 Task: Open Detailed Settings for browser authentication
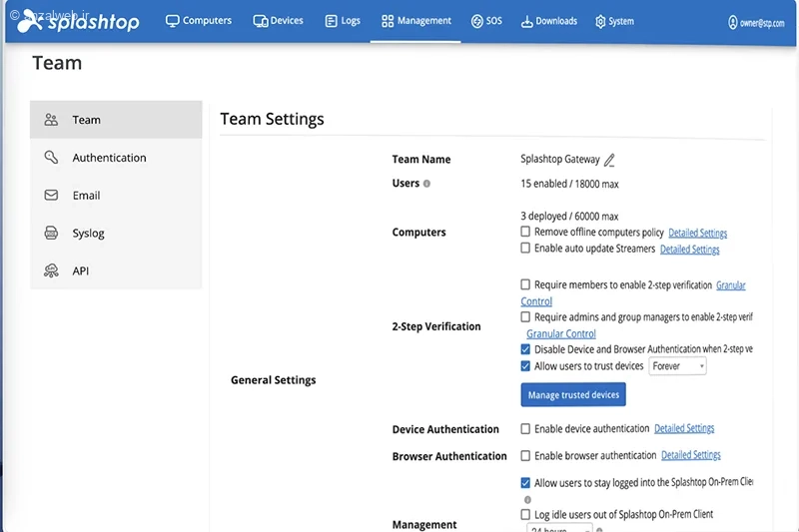690,454
